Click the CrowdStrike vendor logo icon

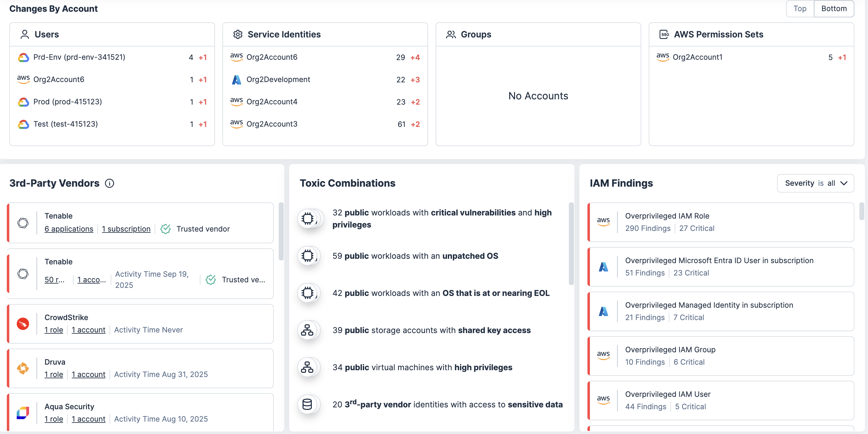pyautogui.click(x=23, y=324)
